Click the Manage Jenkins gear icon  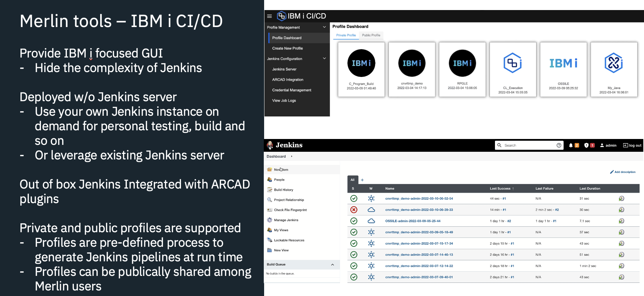[270, 220]
